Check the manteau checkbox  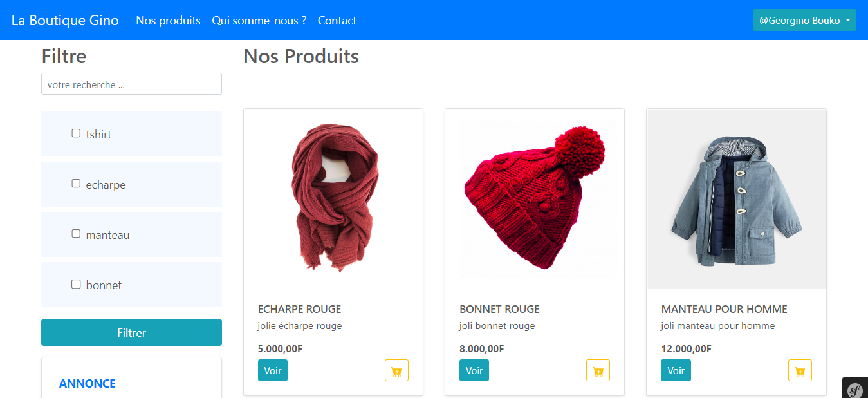[x=76, y=233]
